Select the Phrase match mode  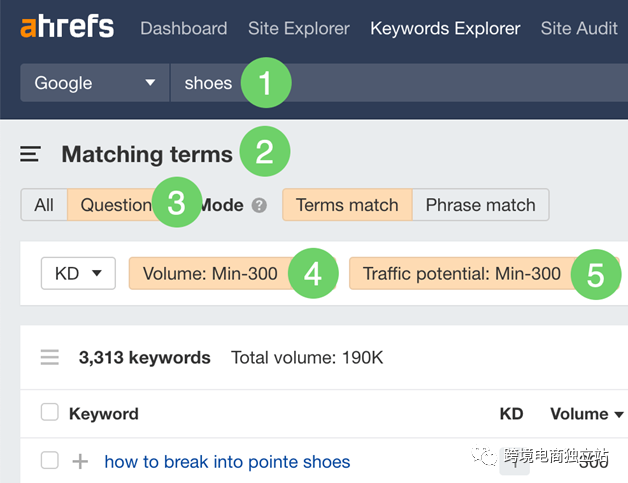point(481,205)
